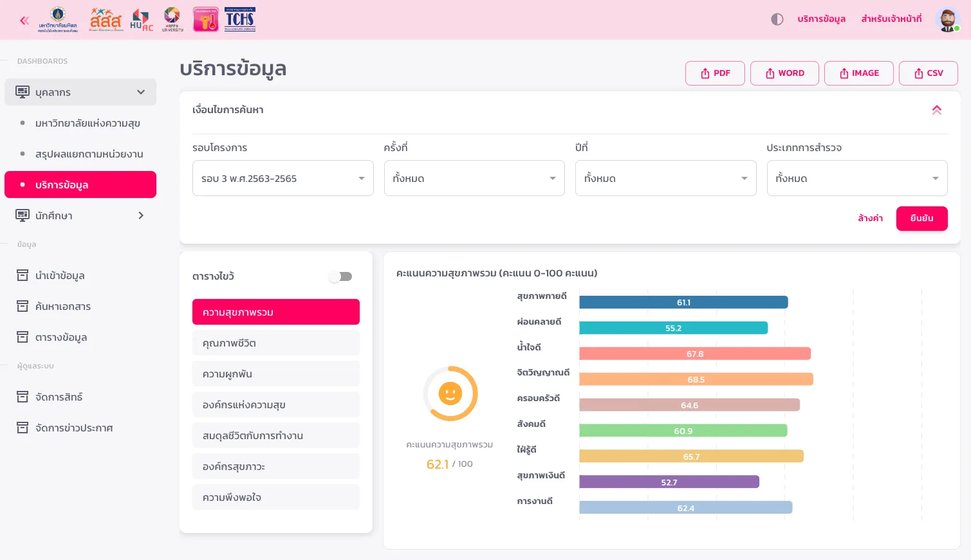The image size is (971, 560).
Task: Click the บุคลากร dashboard icon in sidebar
Action: pos(23,91)
